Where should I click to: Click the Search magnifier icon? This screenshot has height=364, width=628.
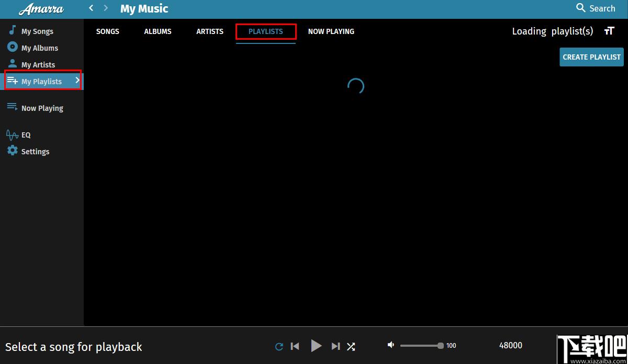(581, 8)
